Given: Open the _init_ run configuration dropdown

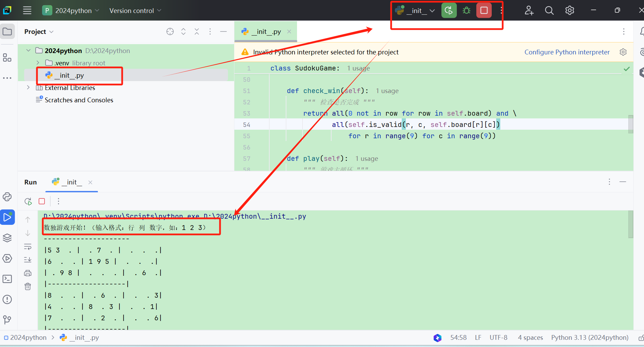Looking at the screenshot, I should [x=415, y=11].
